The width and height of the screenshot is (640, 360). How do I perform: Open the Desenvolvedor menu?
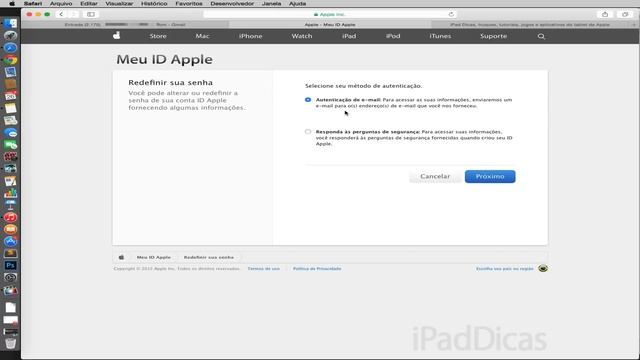[232, 3]
